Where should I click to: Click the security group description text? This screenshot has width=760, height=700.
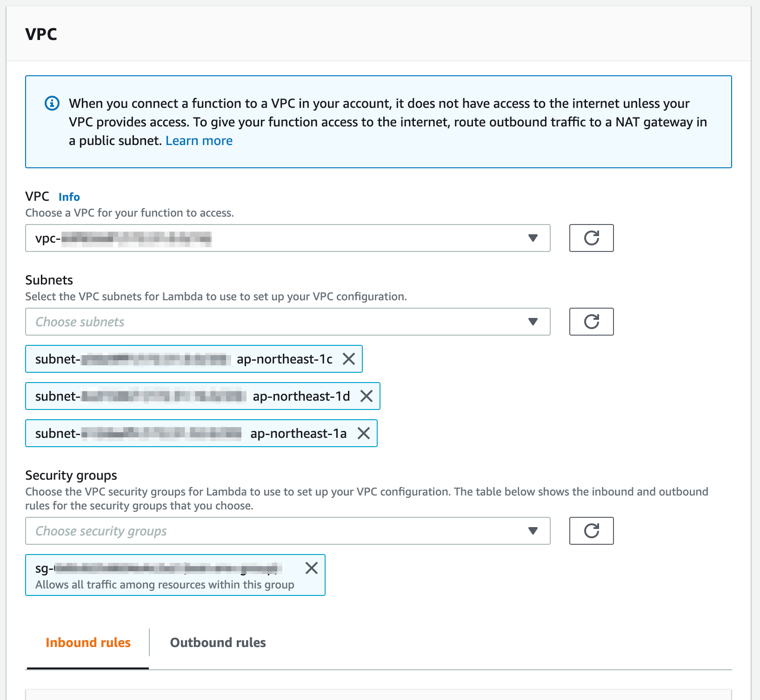[x=165, y=585]
